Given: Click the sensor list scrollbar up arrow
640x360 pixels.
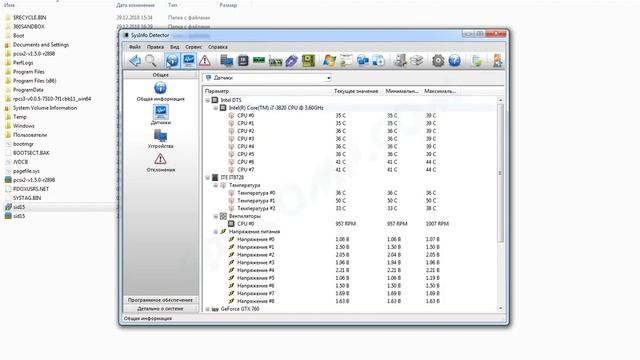Looking at the screenshot, I should tap(500, 100).
